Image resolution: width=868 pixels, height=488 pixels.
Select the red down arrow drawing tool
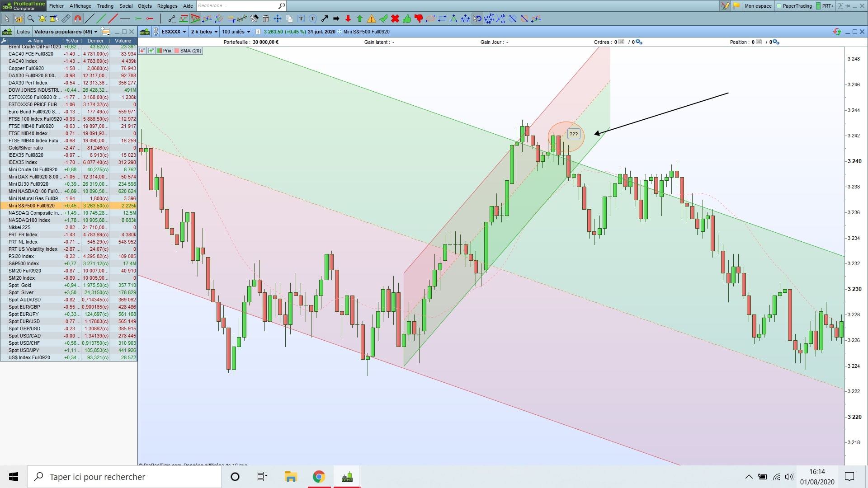(348, 19)
